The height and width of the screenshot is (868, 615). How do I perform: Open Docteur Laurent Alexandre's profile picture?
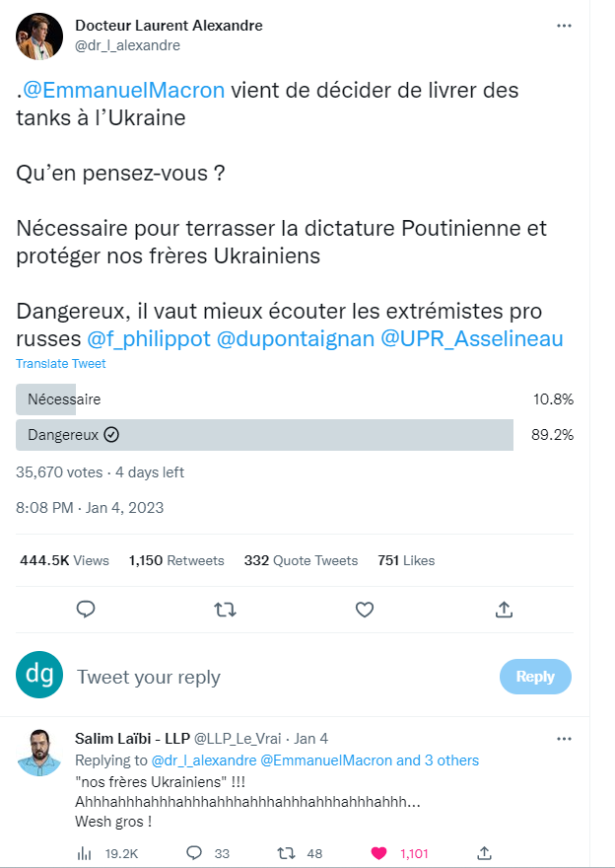39,36
